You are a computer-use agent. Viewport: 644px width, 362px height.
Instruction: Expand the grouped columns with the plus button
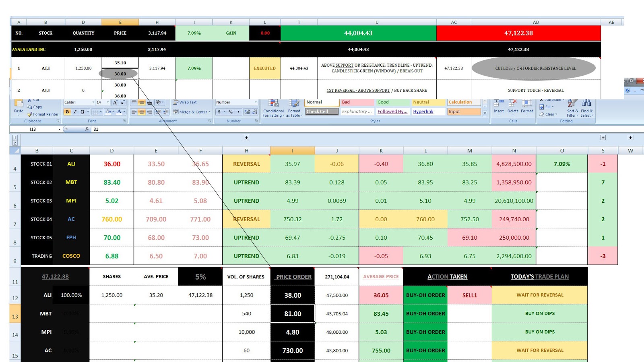[247, 138]
